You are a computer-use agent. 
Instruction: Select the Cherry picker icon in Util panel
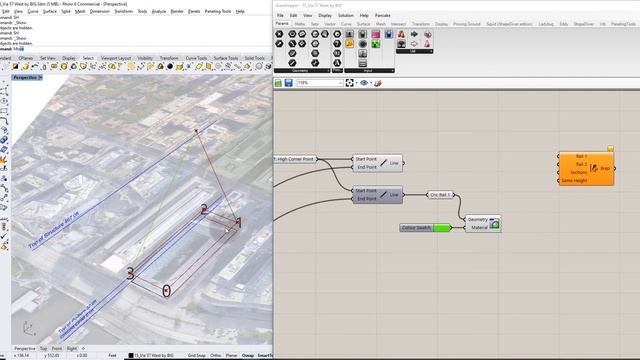point(401,34)
